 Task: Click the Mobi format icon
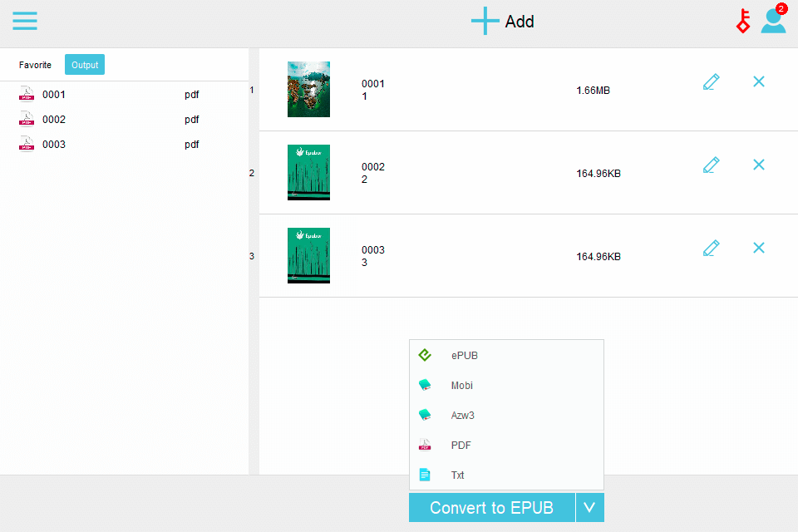pos(426,385)
